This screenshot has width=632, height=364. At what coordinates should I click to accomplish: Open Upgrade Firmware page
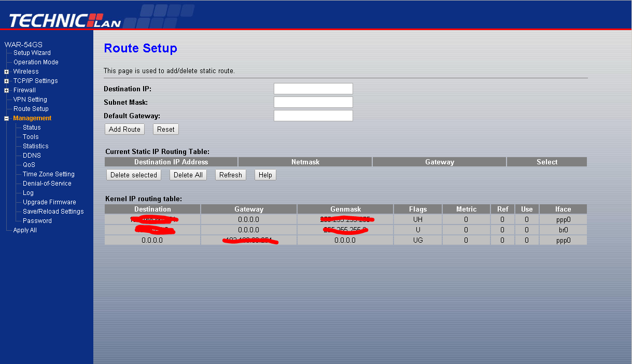click(x=49, y=202)
